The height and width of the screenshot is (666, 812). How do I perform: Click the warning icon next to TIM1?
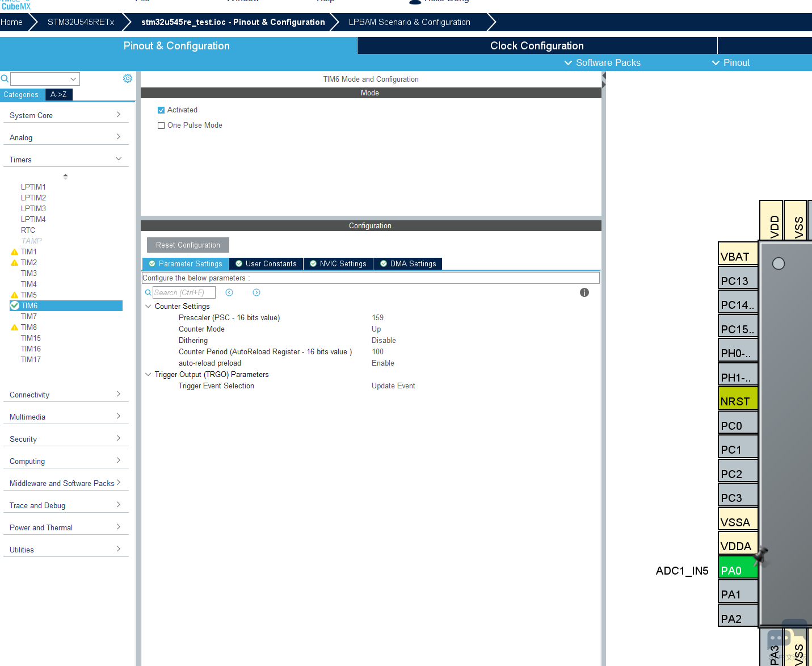(15, 252)
